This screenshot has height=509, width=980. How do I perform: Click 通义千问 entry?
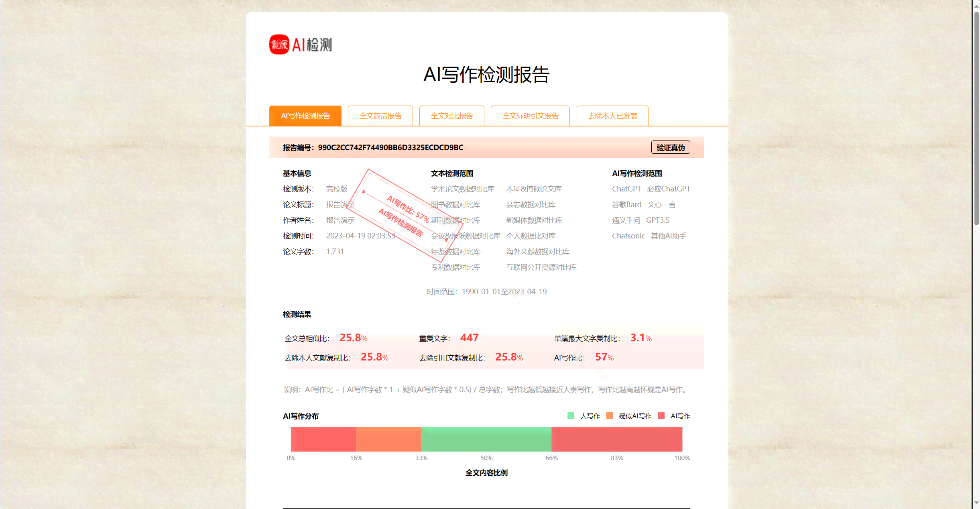pyautogui.click(x=626, y=220)
